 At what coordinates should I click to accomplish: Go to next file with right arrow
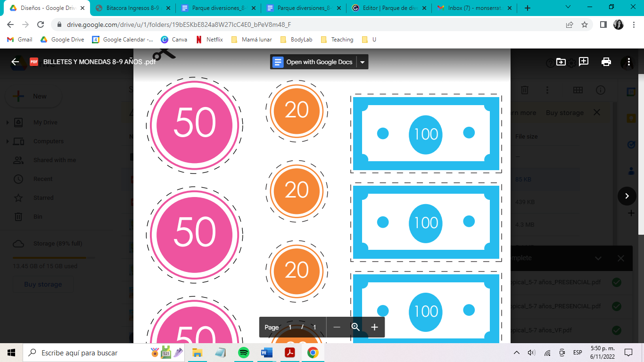pos(627,196)
